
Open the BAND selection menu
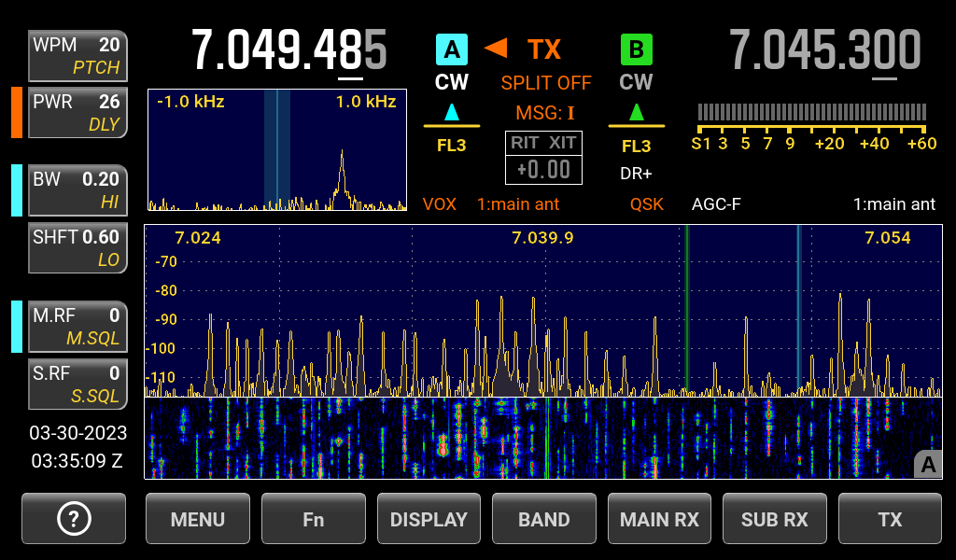pos(544,519)
